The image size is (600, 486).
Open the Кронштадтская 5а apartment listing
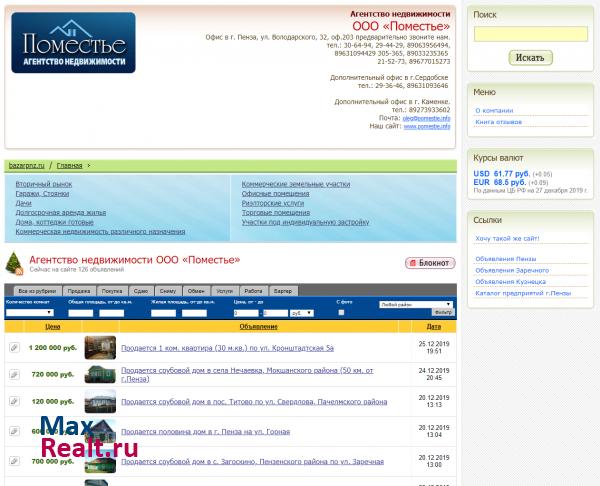coord(227,348)
